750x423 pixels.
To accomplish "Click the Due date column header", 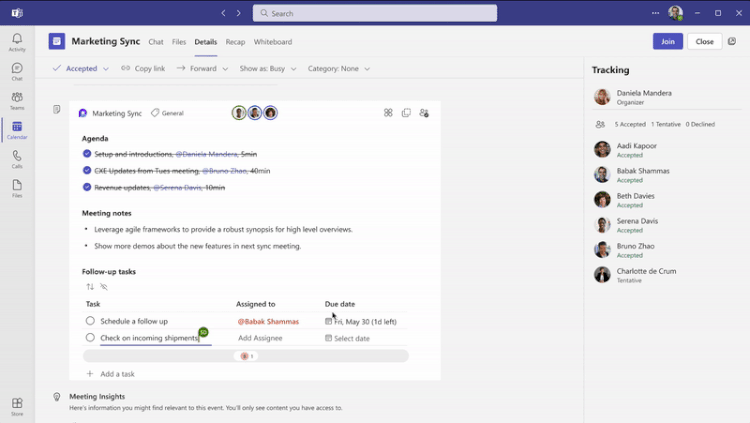I will [x=340, y=304].
